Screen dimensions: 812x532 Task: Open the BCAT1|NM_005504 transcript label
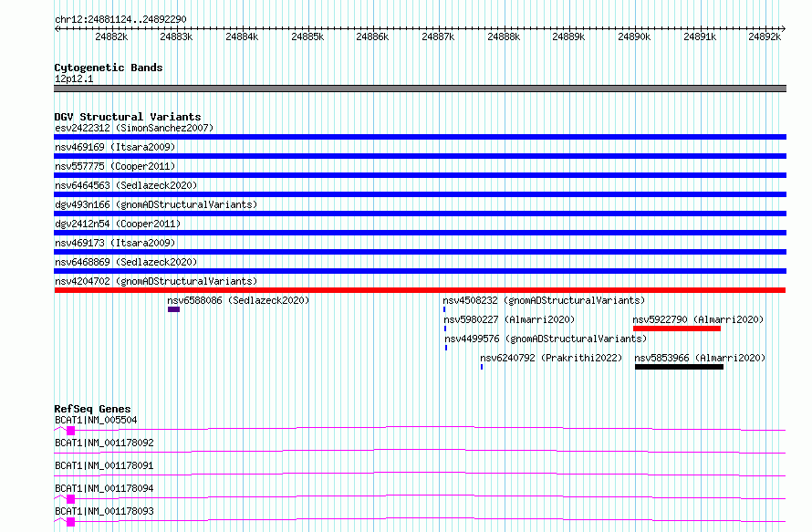pos(96,420)
